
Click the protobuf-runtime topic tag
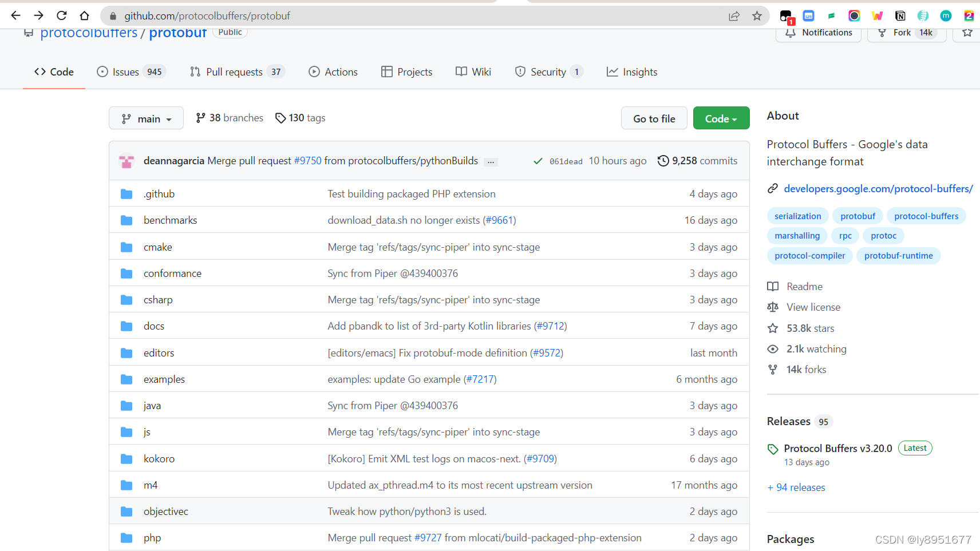click(x=899, y=256)
